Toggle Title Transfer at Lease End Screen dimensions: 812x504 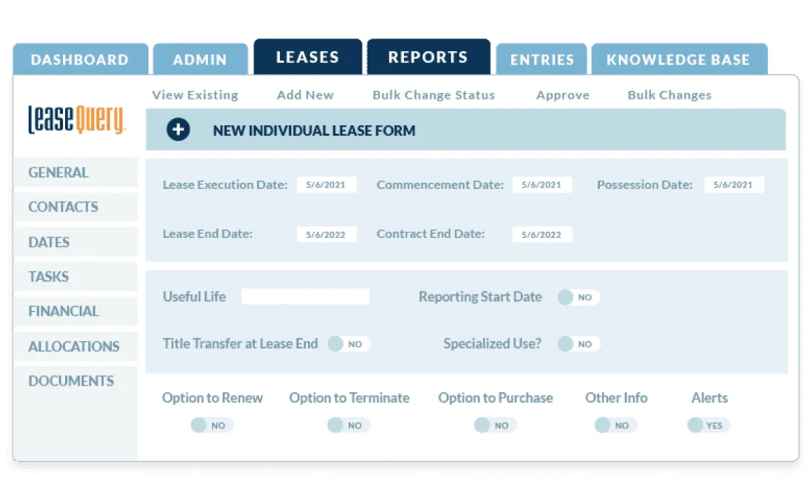349,344
